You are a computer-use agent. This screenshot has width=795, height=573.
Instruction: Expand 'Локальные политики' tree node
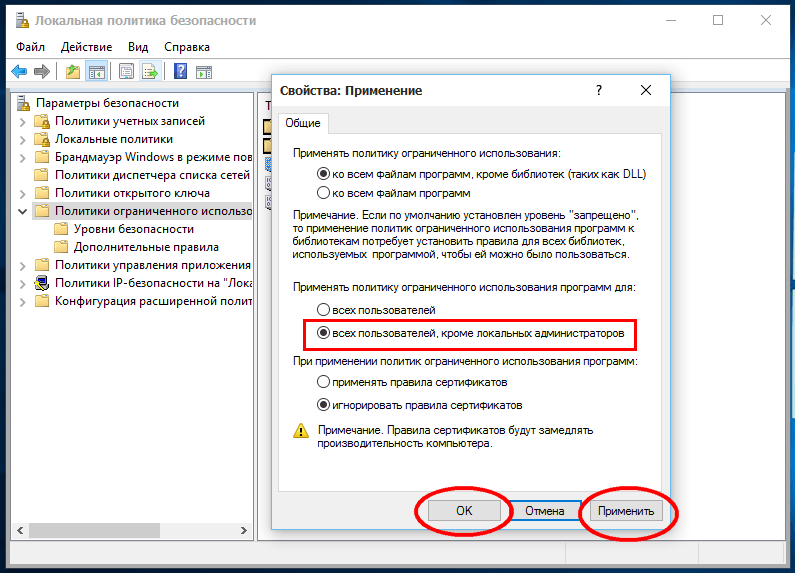[22, 139]
